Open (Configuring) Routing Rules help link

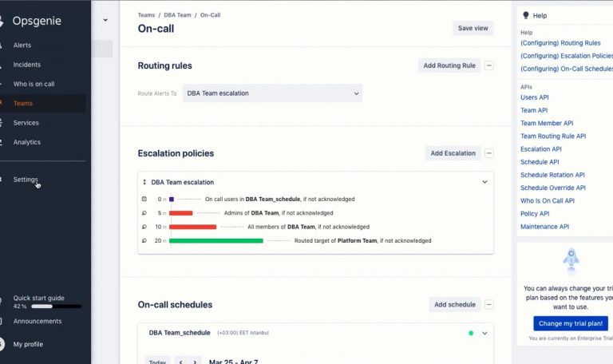pos(560,43)
